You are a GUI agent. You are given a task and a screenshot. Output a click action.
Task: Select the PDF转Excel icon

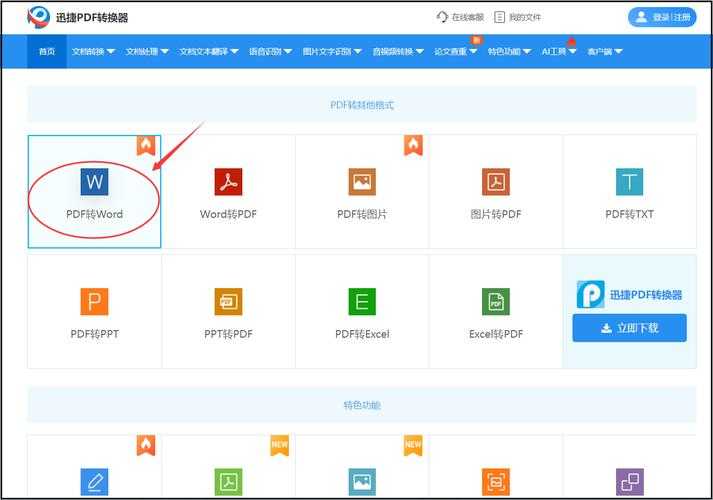[362, 301]
